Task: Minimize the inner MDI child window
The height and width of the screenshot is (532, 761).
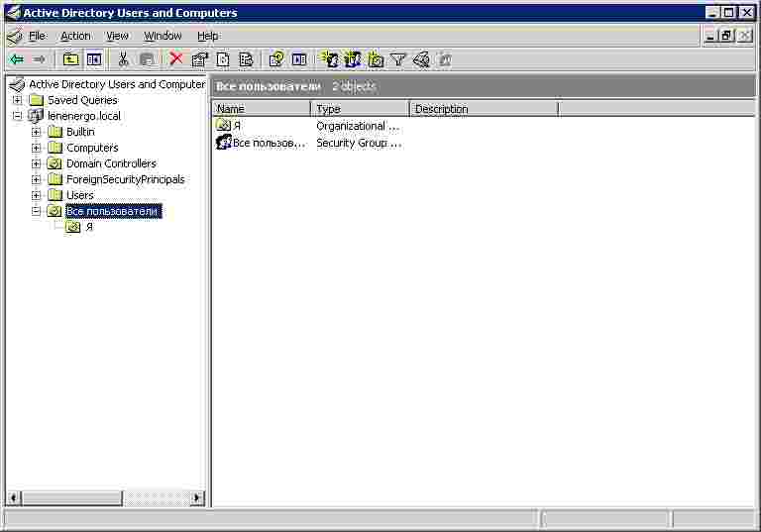Action: pyautogui.click(x=710, y=36)
